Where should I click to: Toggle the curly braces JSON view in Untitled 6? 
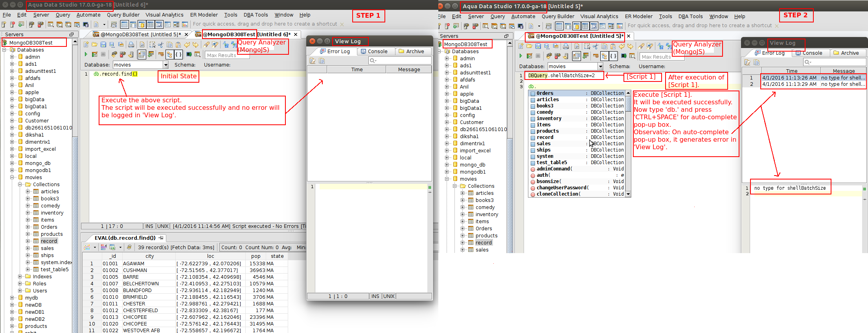[178, 54]
